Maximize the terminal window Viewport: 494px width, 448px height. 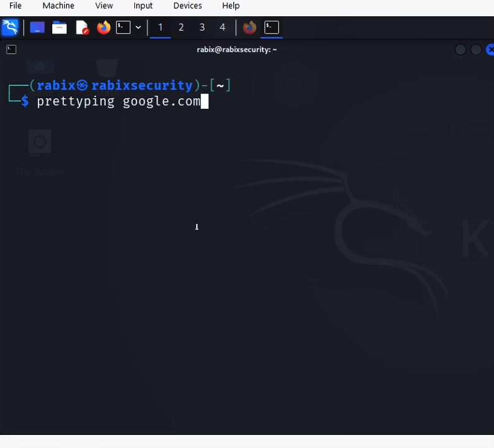tap(476, 49)
